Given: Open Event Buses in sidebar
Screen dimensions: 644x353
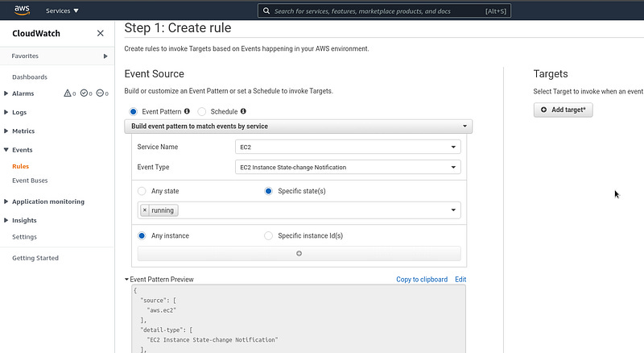Looking at the screenshot, I should [30, 181].
